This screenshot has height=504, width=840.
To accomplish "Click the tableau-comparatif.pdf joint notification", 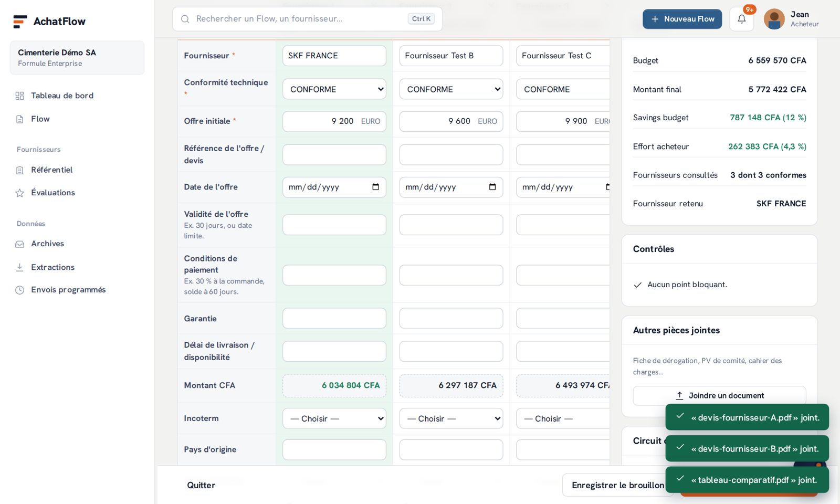I will tap(747, 480).
